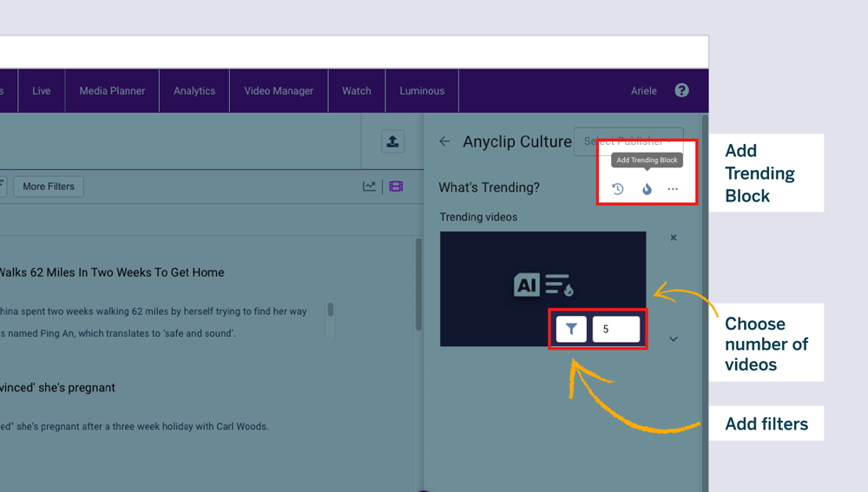This screenshot has width=868, height=492.
Task: Open the 'she's pregnant' video title
Action: coord(57,387)
